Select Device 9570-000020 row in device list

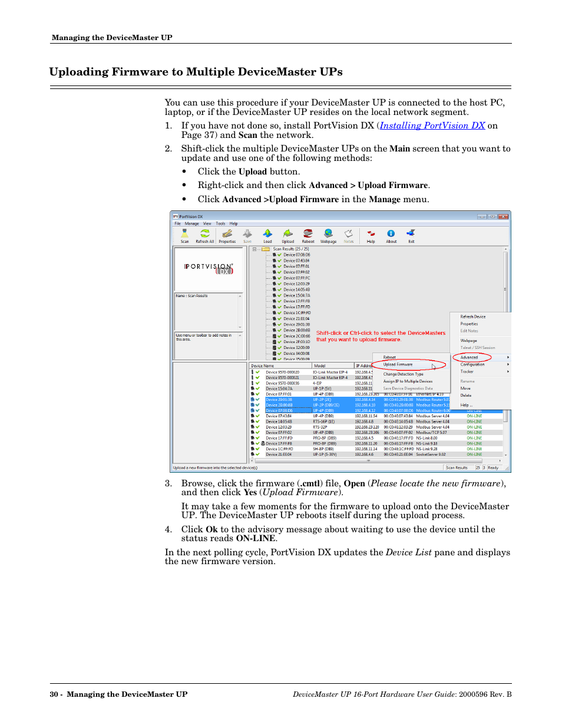312,373
